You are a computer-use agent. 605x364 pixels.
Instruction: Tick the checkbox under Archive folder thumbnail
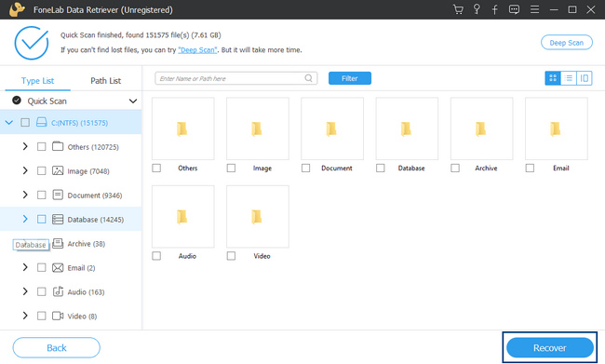point(455,168)
